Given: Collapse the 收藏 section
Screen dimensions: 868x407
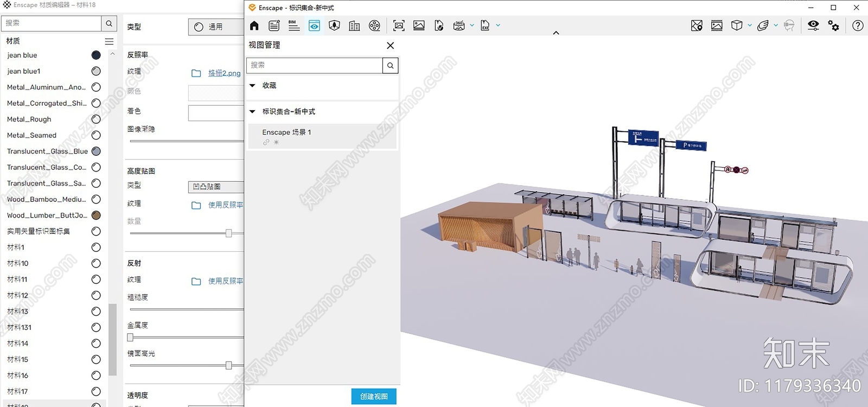Looking at the screenshot, I should point(252,85).
